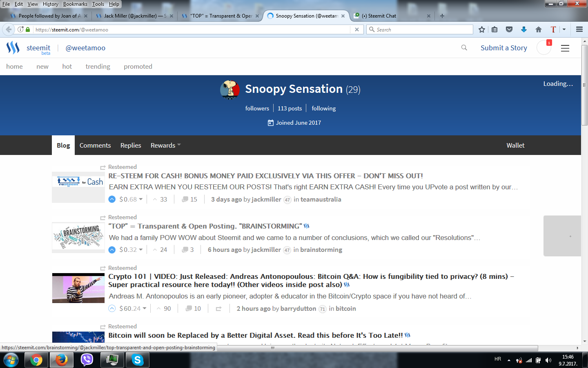Open the brainstorming post thumbnail
The width and height of the screenshot is (588, 368).
[78, 238]
